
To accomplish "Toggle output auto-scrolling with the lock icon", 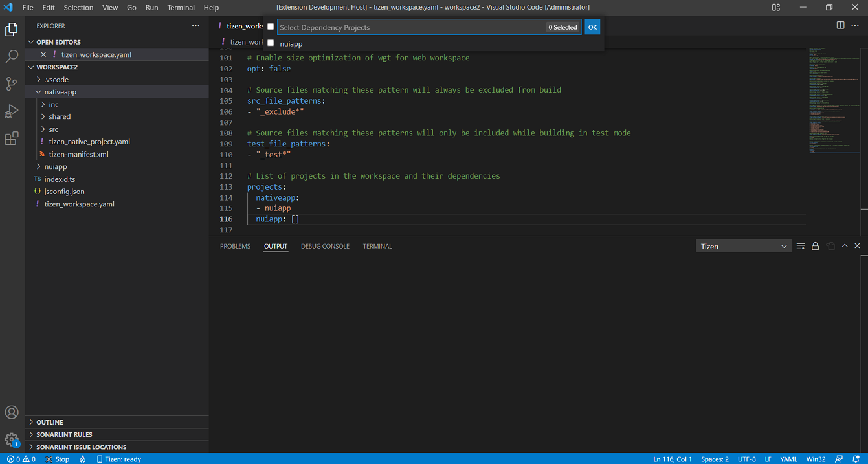I will coord(816,246).
